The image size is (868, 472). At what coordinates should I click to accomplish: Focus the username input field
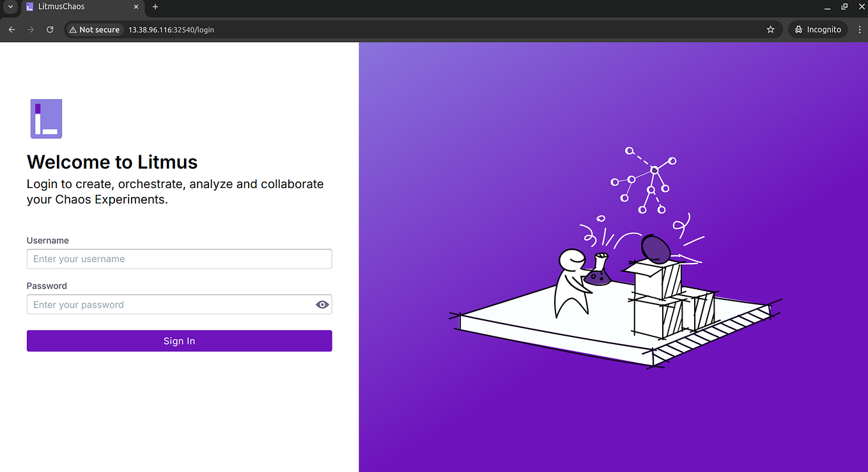click(179, 258)
